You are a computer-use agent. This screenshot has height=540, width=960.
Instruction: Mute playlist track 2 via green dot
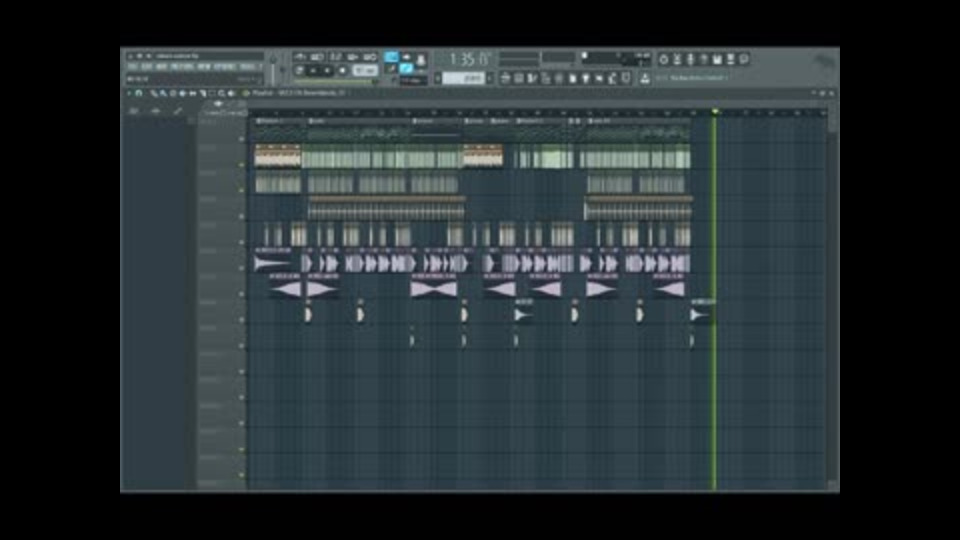pos(241,165)
